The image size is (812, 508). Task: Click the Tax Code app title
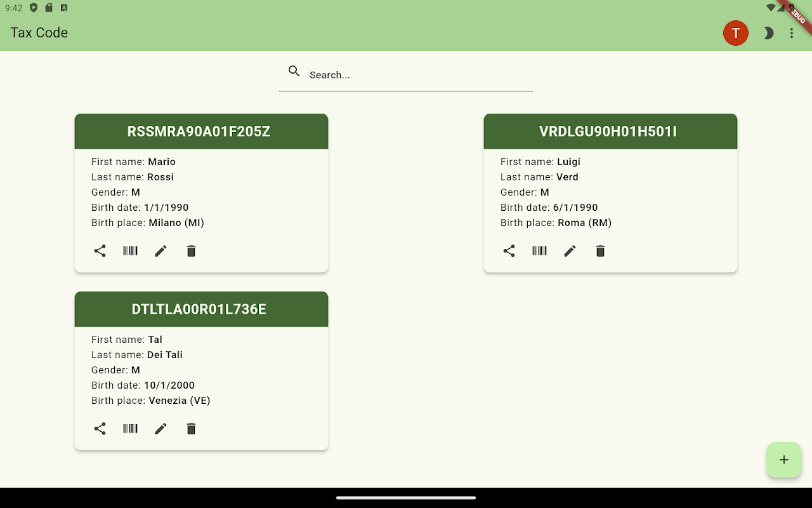[x=39, y=33]
